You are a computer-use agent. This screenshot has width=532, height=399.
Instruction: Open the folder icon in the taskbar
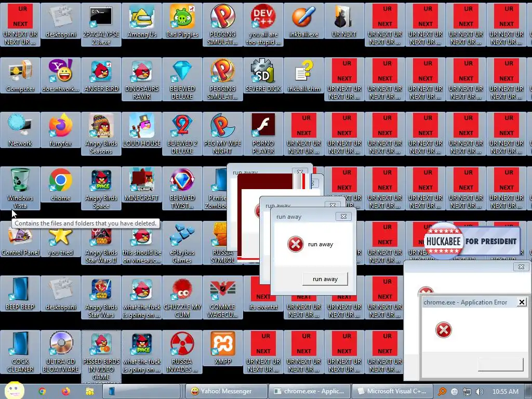(x=89, y=392)
